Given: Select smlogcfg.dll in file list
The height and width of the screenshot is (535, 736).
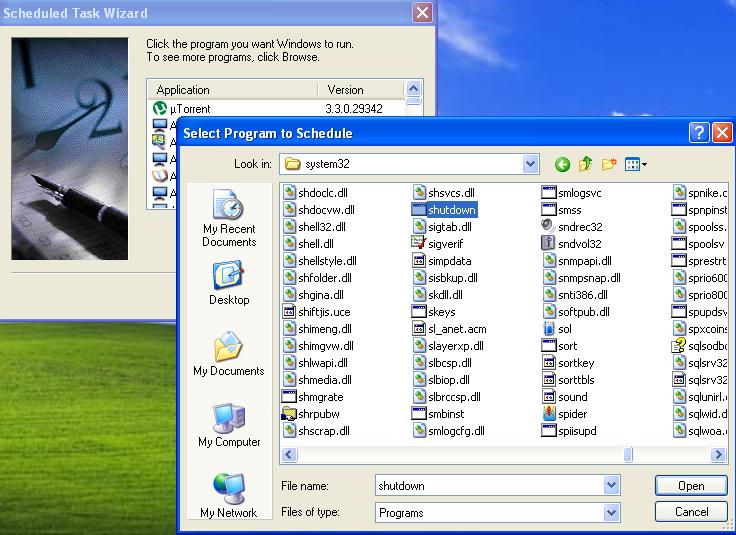Looking at the screenshot, I should pos(448,431).
